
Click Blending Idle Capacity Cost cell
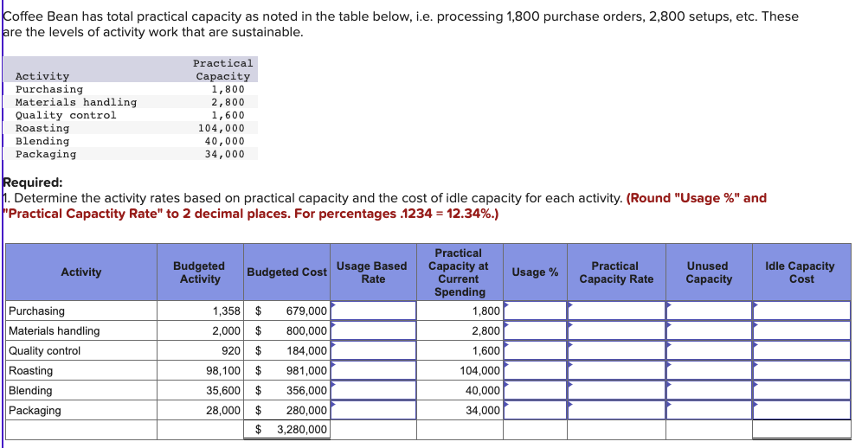(801, 390)
